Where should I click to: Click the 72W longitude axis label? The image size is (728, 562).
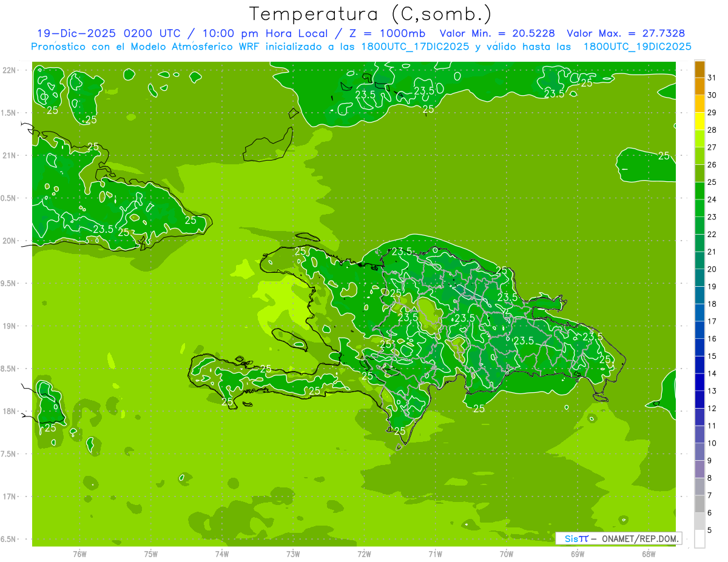[364, 554]
